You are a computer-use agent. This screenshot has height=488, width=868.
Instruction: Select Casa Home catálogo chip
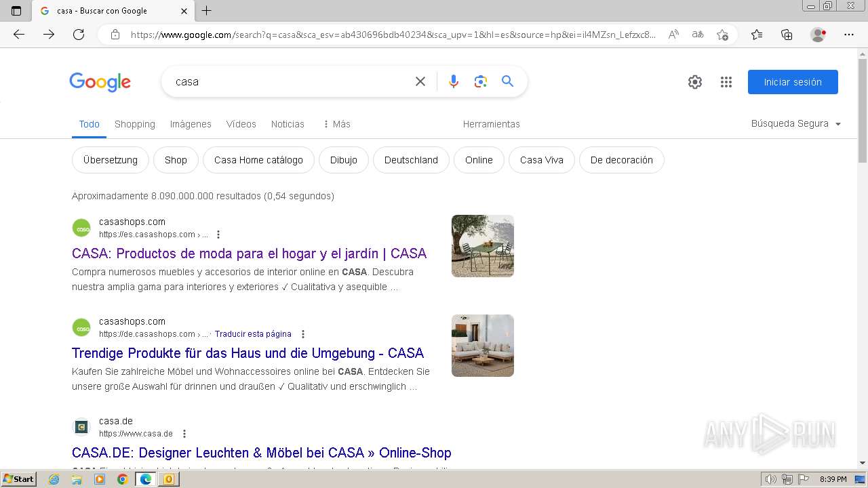coord(258,160)
